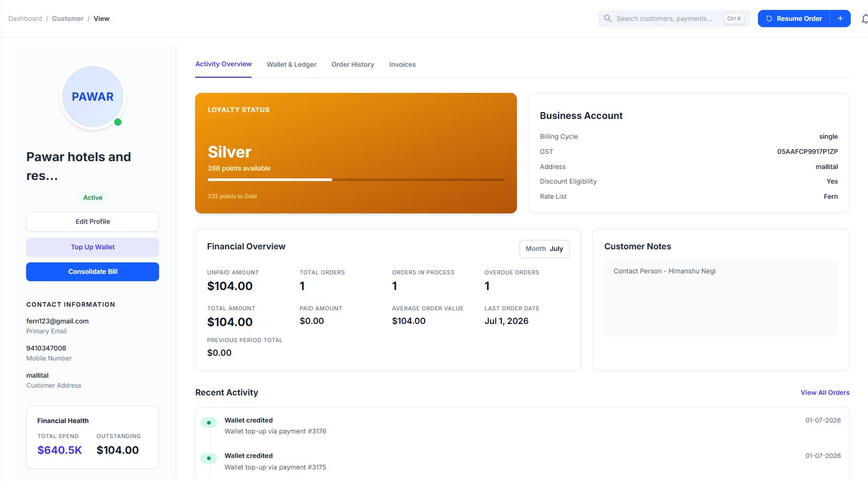Click Paid Amount value $0.00
The width and height of the screenshot is (868, 482).
tap(312, 321)
